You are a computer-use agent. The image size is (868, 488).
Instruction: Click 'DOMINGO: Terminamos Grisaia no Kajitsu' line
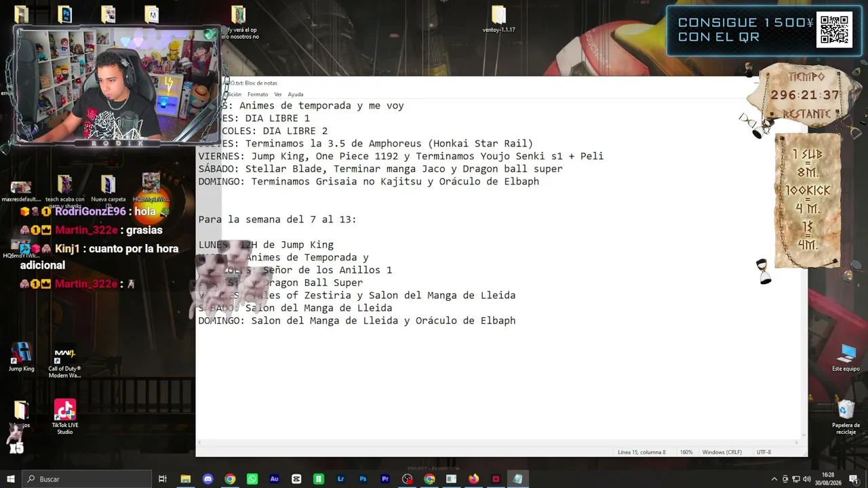368,182
